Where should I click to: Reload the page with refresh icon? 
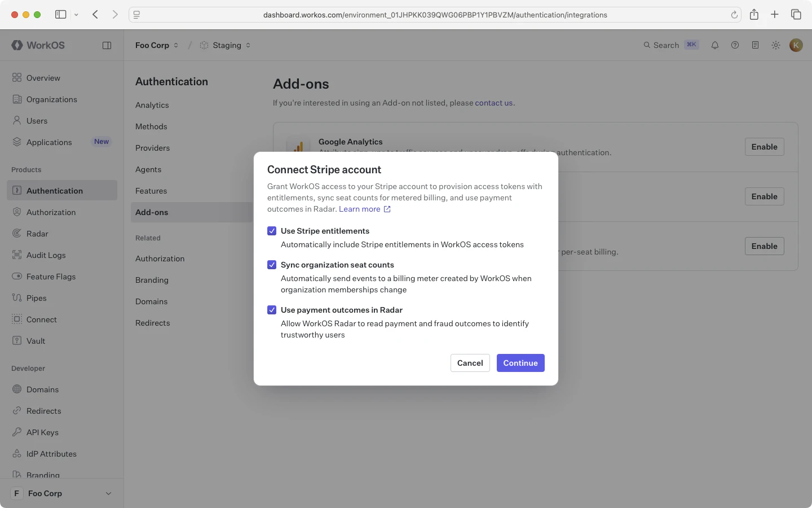[734, 15]
